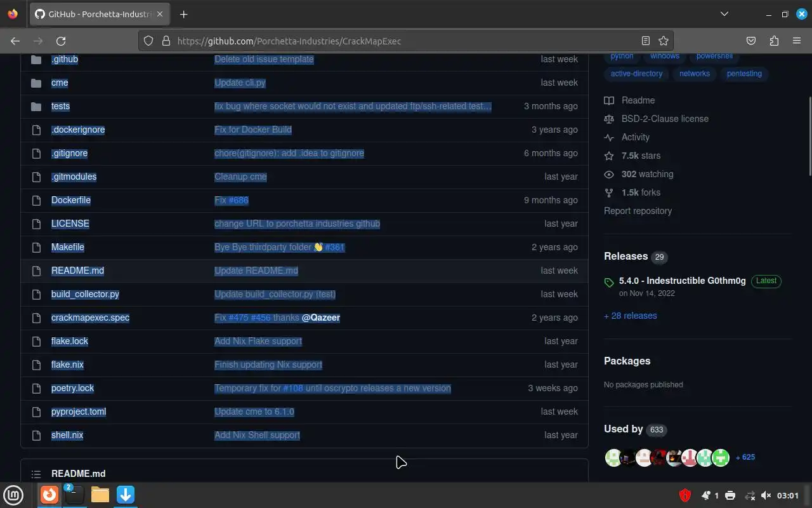This screenshot has height=508, width=812.
Task: Launch terminal from the taskbar
Action: pos(74,495)
